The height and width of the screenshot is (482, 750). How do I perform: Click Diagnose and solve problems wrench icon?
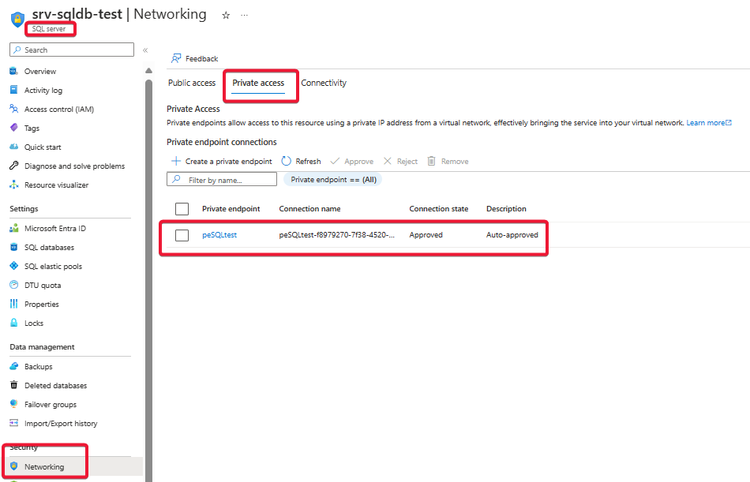pyautogui.click(x=14, y=166)
